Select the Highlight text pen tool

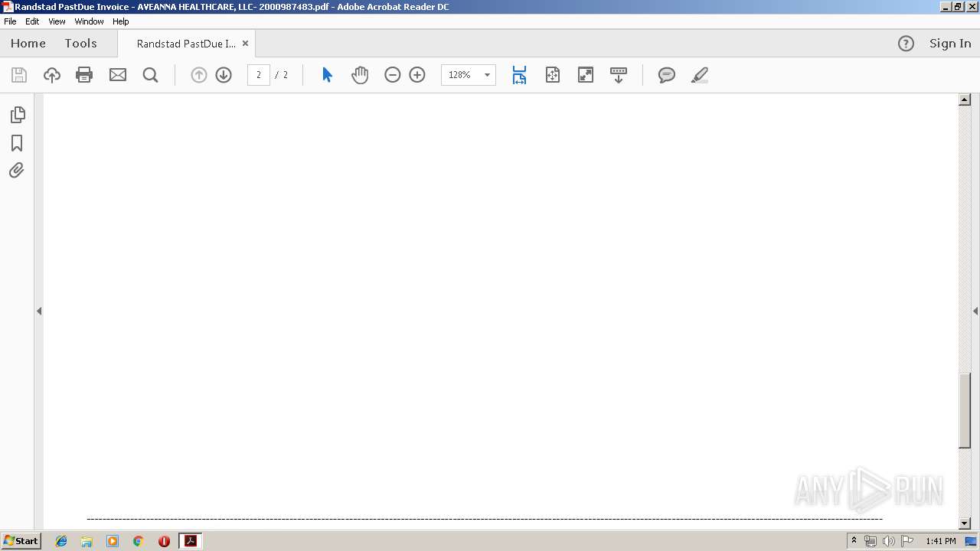(x=700, y=75)
